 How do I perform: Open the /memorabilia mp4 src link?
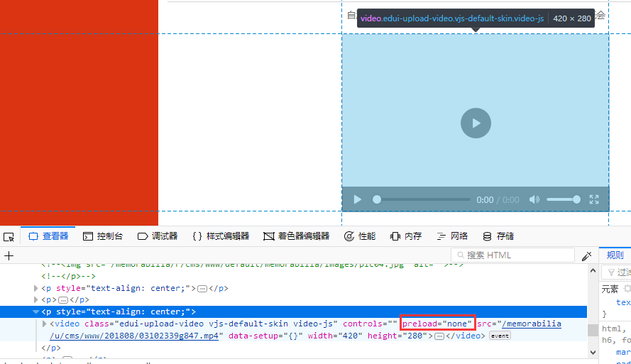(x=306, y=329)
